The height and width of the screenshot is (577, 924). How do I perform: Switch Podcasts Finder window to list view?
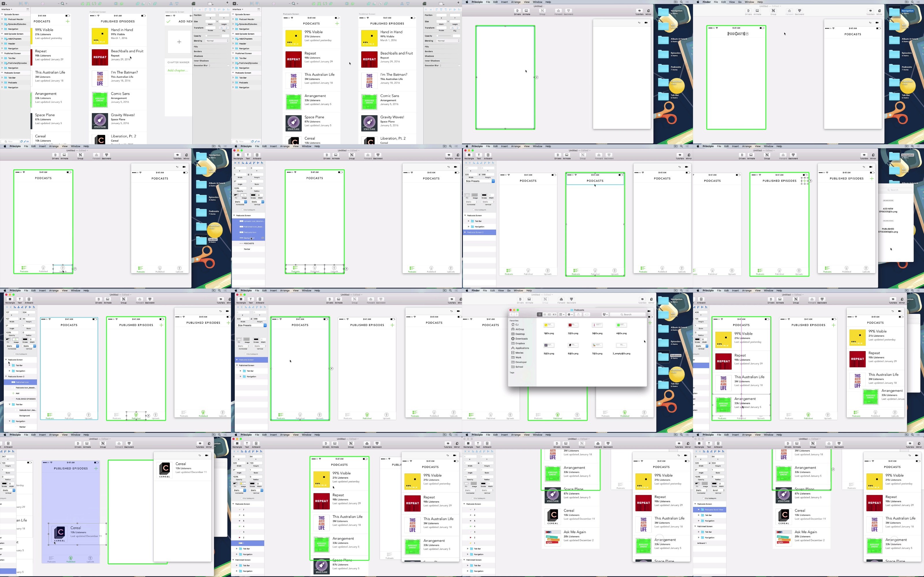tap(545, 314)
